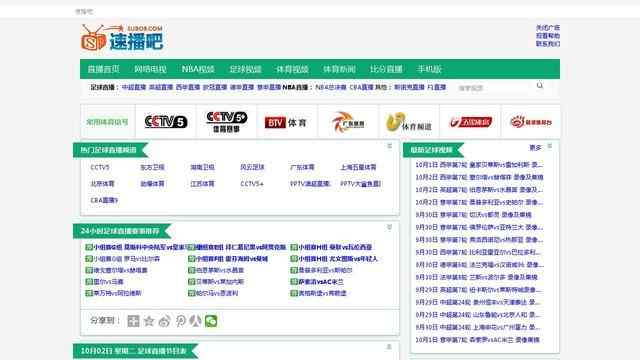640x360 pixels.
Task: Collapse the 10月02日 schedule panel
Action: 389,347
